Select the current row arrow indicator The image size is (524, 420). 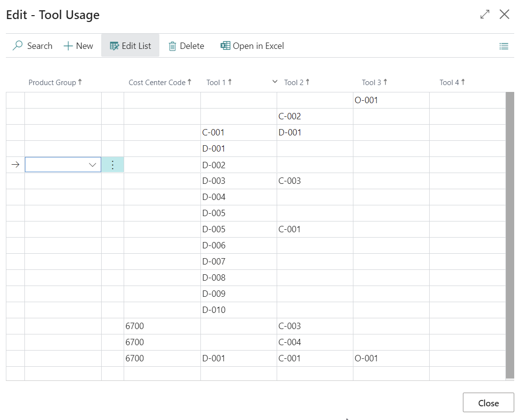tap(15, 165)
